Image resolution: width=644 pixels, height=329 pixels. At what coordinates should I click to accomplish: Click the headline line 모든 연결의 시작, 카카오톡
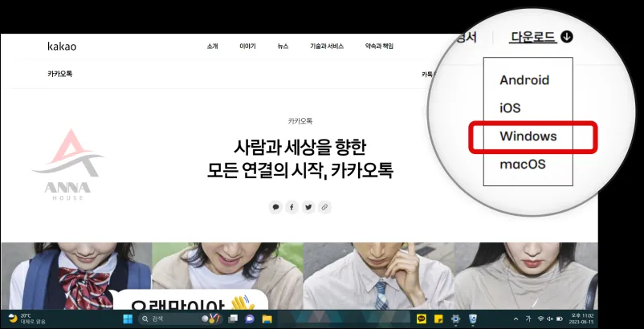click(300, 171)
